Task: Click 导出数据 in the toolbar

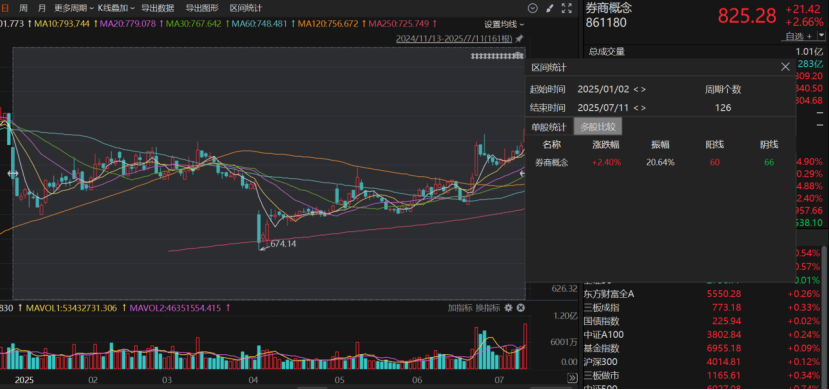Action: (x=158, y=8)
